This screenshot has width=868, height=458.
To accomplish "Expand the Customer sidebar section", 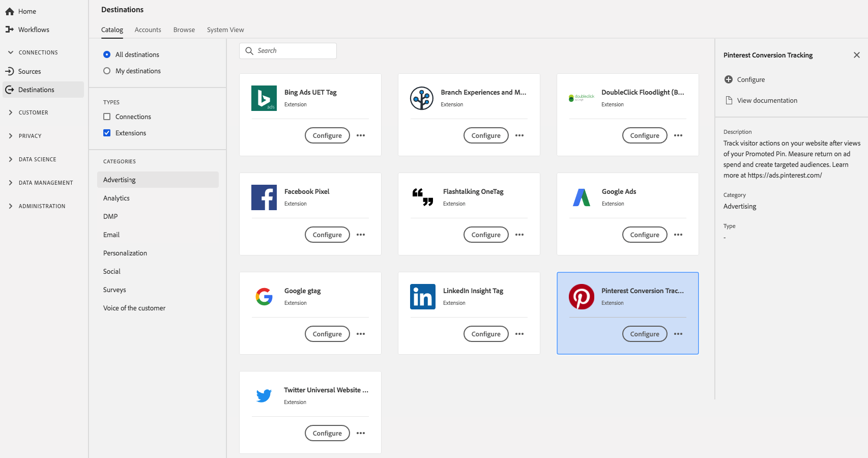I will click(11, 112).
